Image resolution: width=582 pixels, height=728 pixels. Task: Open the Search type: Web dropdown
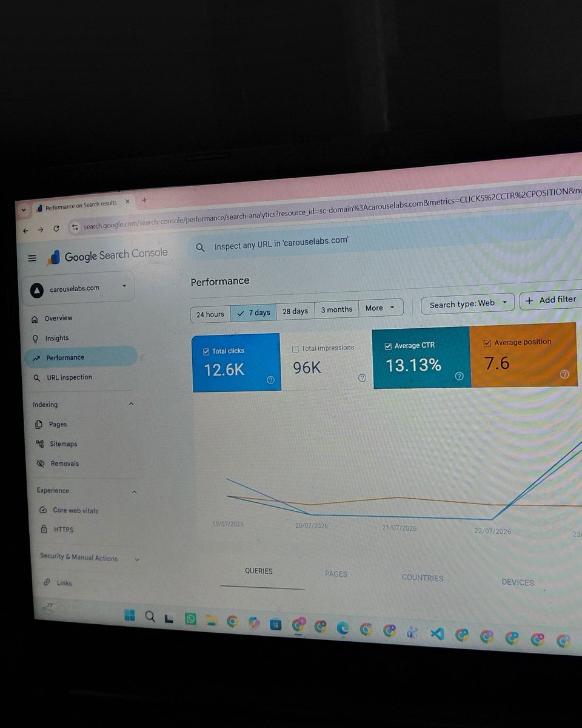point(467,303)
